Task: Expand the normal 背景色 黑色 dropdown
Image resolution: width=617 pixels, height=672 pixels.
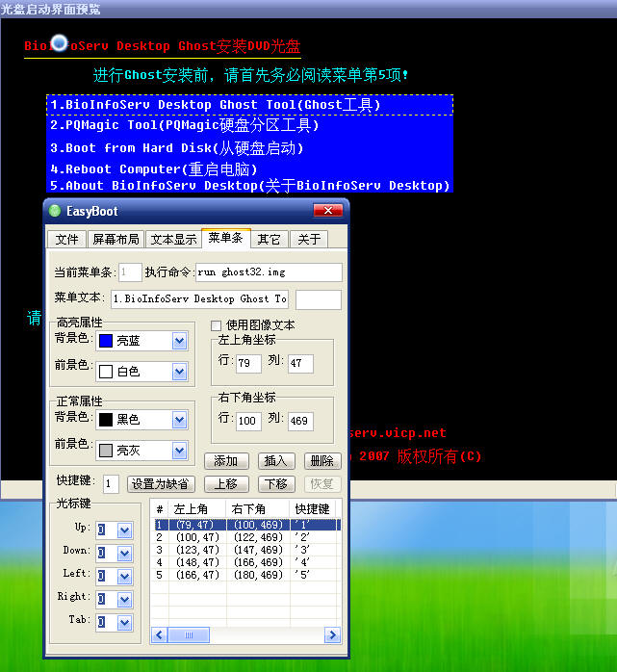Action: pos(180,420)
